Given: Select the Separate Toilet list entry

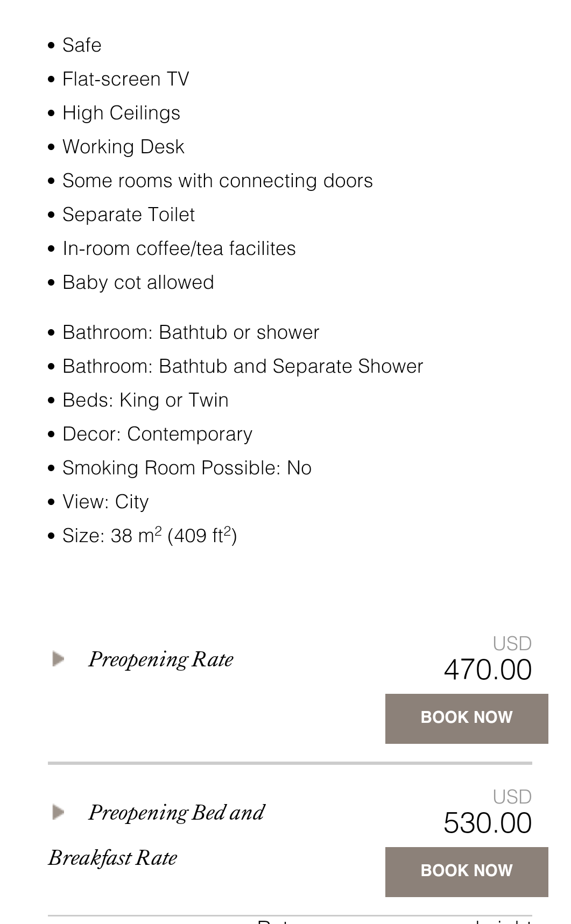Looking at the screenshot, I should [129, 215].
